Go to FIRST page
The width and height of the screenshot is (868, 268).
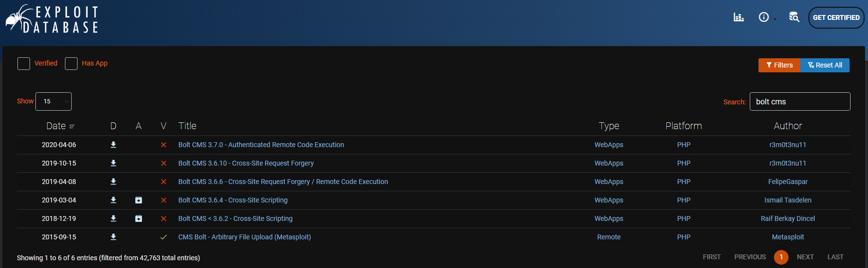click(712, 257)
